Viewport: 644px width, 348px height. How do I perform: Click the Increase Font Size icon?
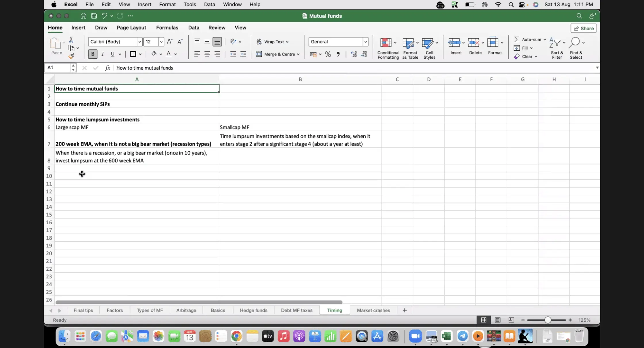tap(170, 42)
